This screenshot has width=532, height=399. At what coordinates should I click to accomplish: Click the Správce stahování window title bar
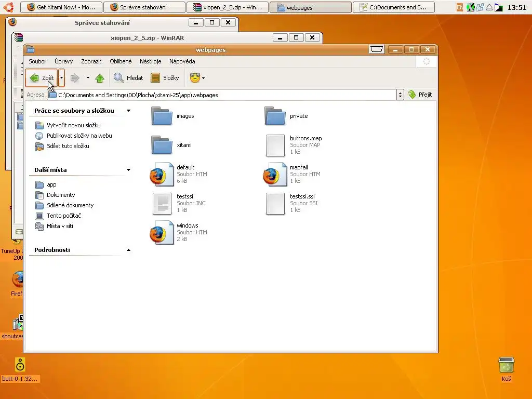point(102,23)
